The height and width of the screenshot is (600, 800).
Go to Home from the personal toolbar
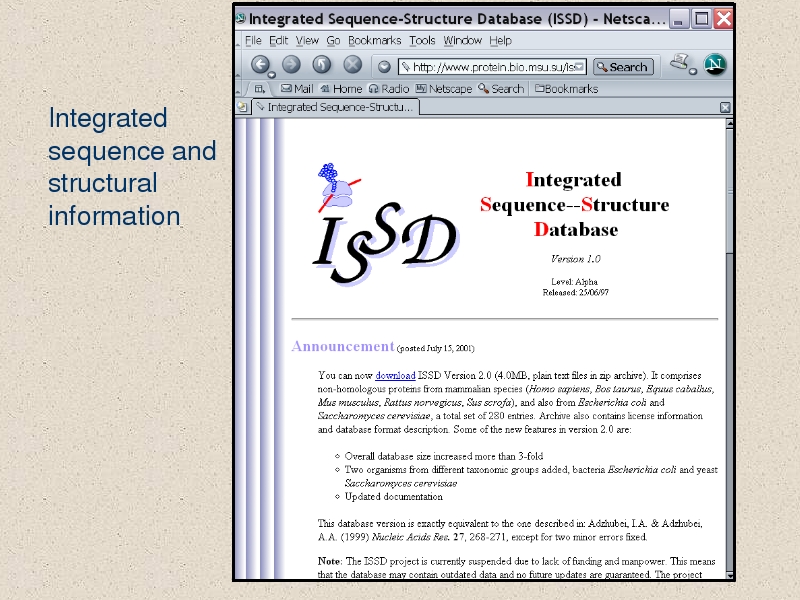(x=341, y=89)
